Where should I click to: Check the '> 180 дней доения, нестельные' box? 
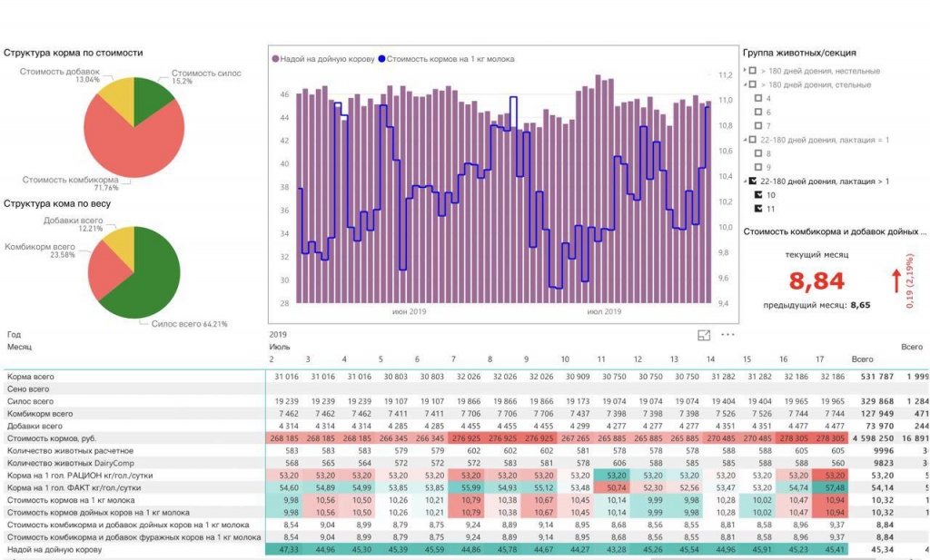point(753,71)
